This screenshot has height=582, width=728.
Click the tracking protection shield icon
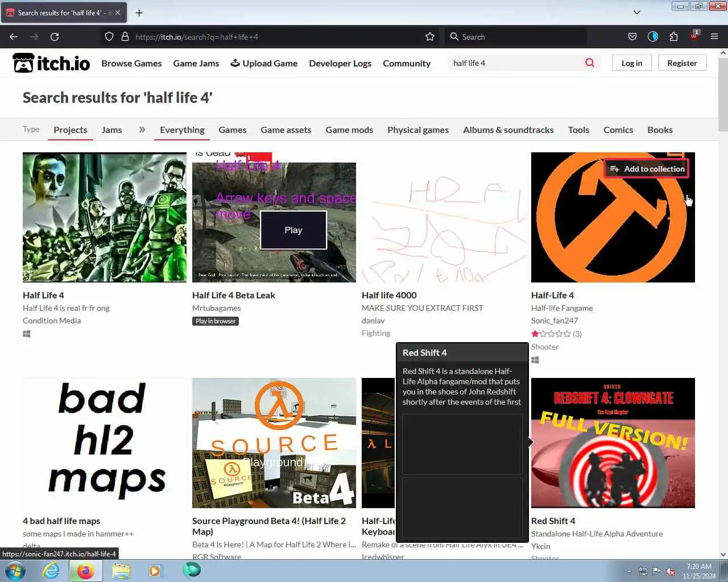(109, 36)
